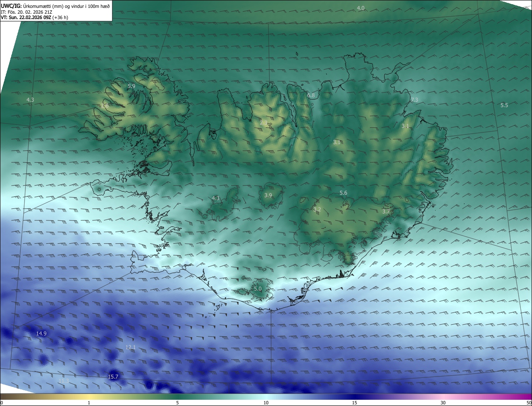Click the 4.0 value on the map
Image resolution: width=532 pixels, height=406 pixels.
pos(361,8)
